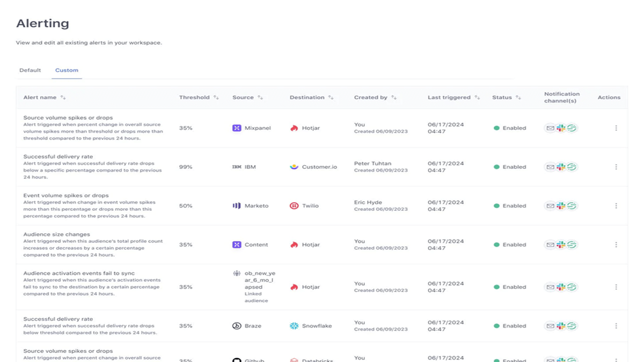The width and height of the screenshot is (644, 362).
Task: Open the email notification channel for Successful delivery rate
Action: coord(550,167)
